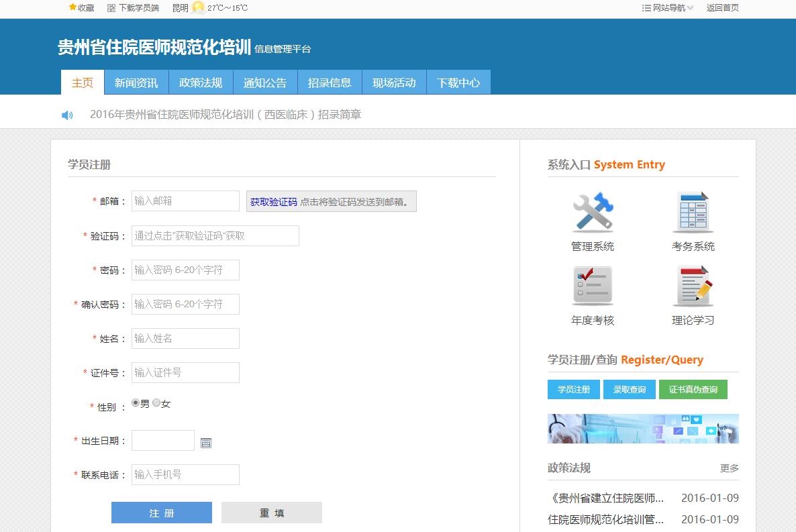Click the calendar icon beside 出生日期
The height and width of the screenshot is (532, 796).
tap(206, 443)
